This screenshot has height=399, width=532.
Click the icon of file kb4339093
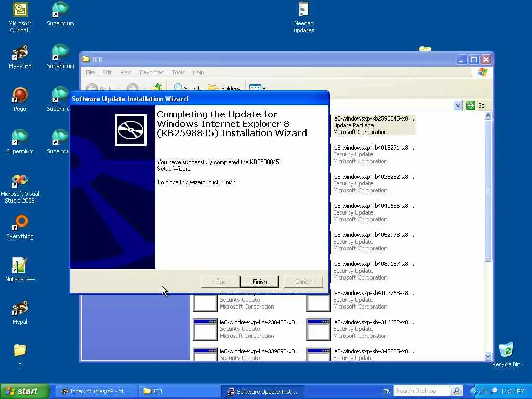click(205, 354)
